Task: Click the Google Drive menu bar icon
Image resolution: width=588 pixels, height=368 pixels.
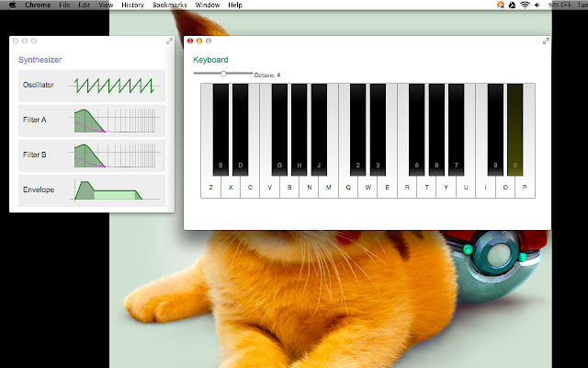Action: tap(513, 5)
